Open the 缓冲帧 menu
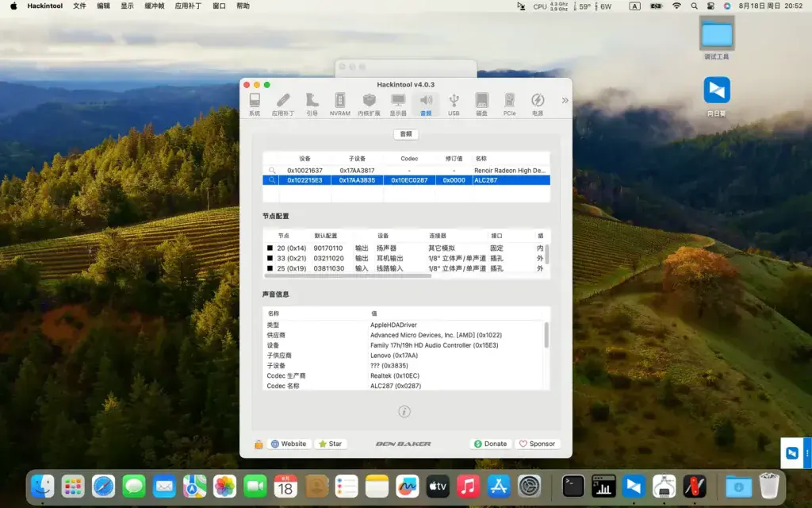Viewport: 812px width, 508px height. pos(155,6)
